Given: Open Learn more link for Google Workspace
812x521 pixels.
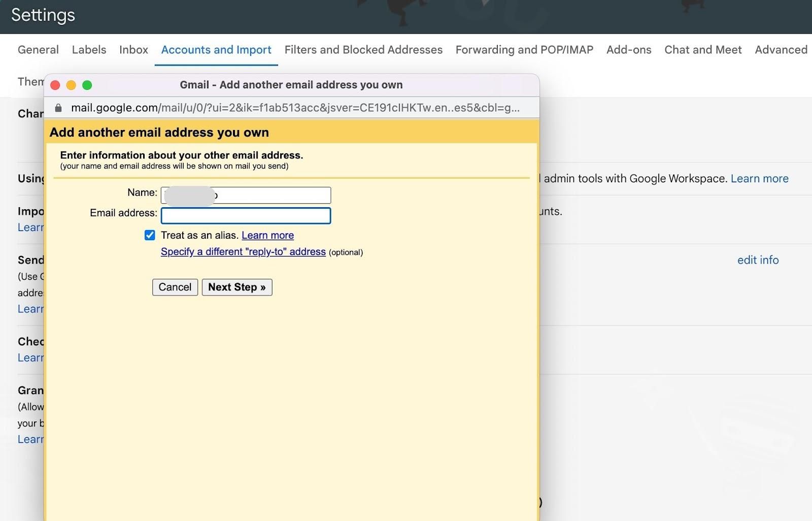Looking at the screenshot, I should (759, 179).
